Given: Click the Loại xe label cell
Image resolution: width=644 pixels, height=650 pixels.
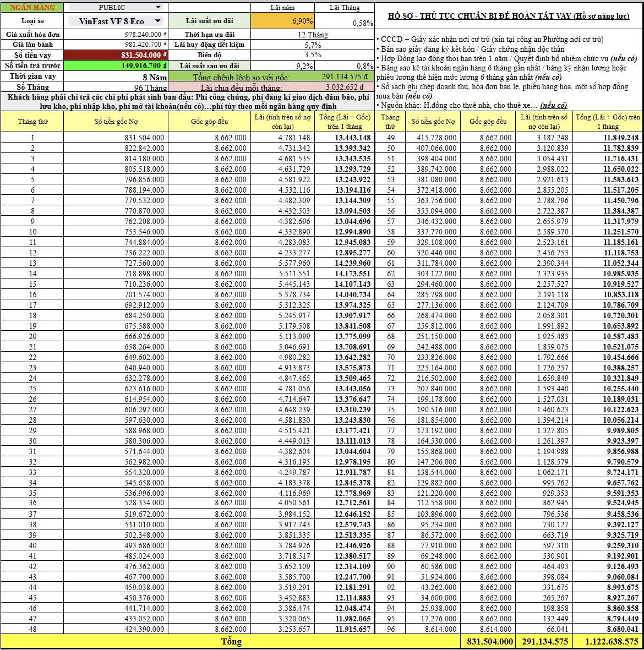Looking at the screenshot, I should tap(32, 21).
